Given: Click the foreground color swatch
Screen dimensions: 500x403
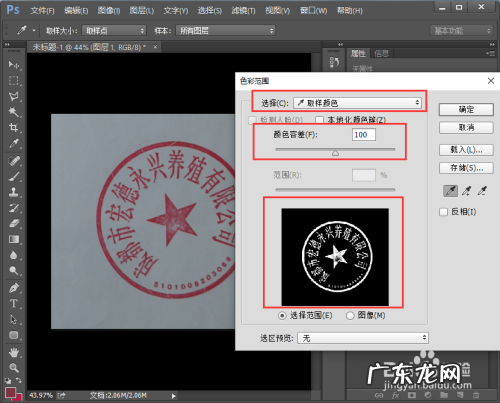Looking at the screenshot, I should click(x=11, y=393).
